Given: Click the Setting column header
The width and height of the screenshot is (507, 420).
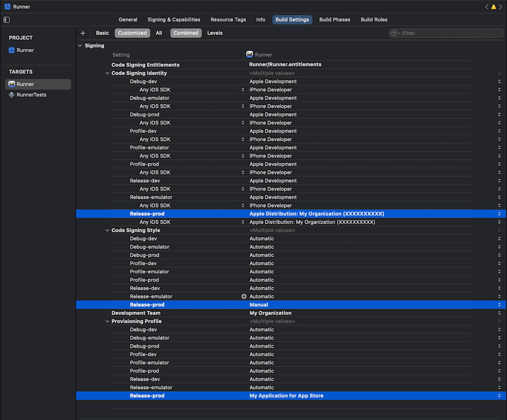Looking at the screenshot, I should pos(121,55).
